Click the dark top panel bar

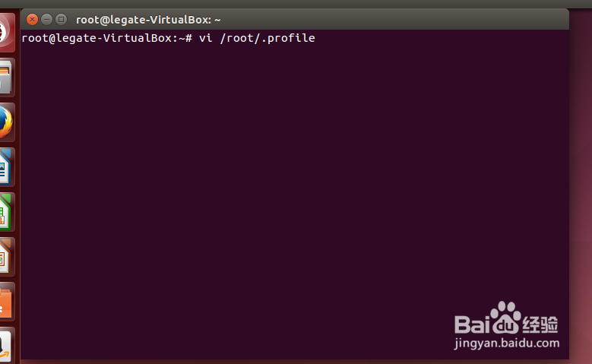[304, 4]
